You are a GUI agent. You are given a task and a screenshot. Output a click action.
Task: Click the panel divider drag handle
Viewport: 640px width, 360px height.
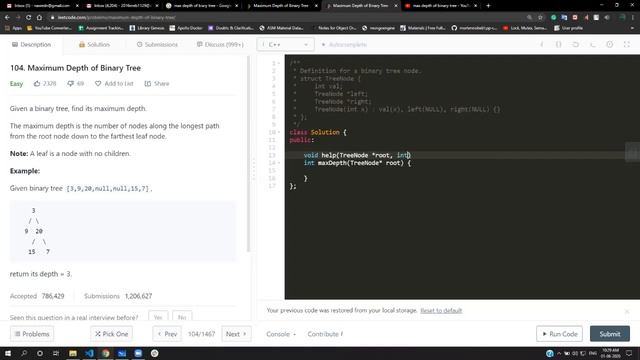[x=254, y=169]
